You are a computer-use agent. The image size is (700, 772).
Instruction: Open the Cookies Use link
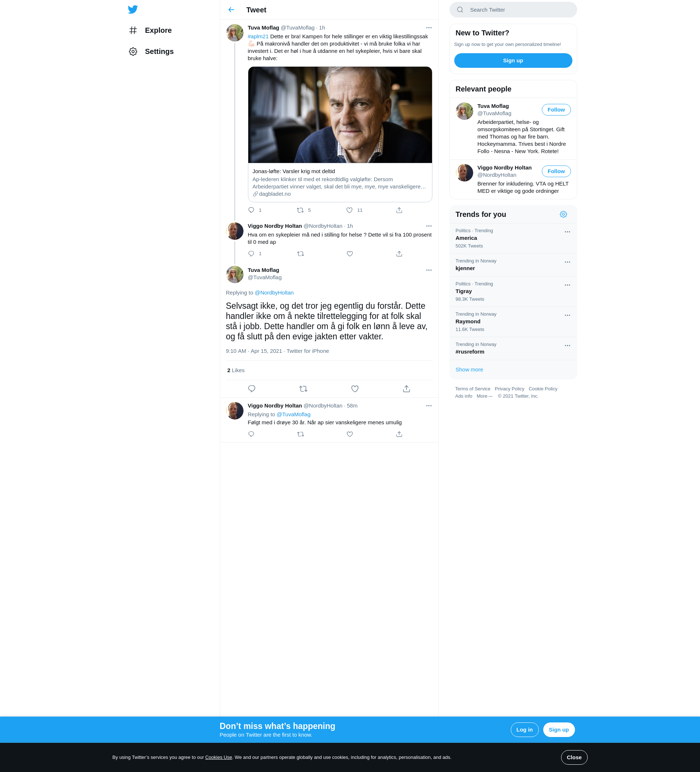(218, 757)
